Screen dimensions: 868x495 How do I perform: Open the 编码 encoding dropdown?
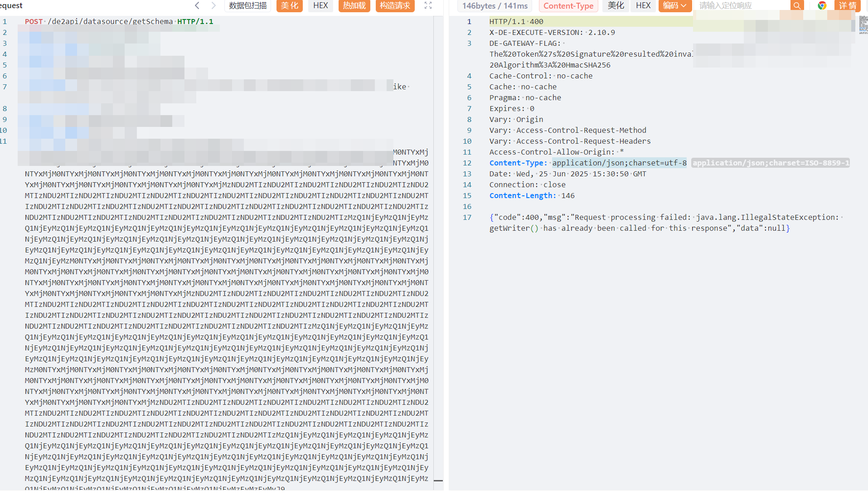coord(674,5)
